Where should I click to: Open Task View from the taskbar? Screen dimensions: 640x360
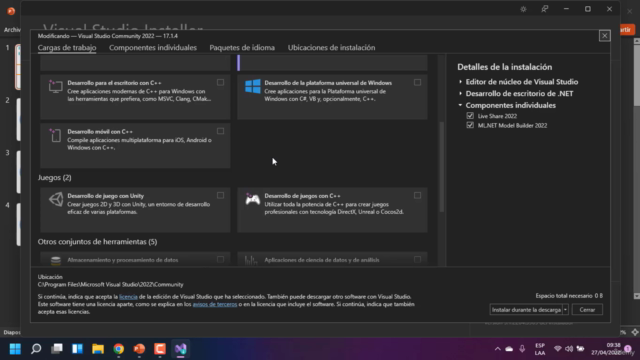[57, 349]
